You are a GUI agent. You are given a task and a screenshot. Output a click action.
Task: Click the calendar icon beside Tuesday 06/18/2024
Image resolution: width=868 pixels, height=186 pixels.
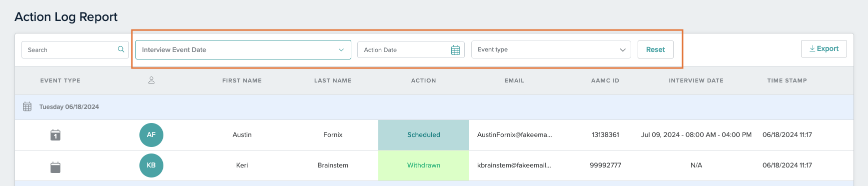(x=27, y=106)
